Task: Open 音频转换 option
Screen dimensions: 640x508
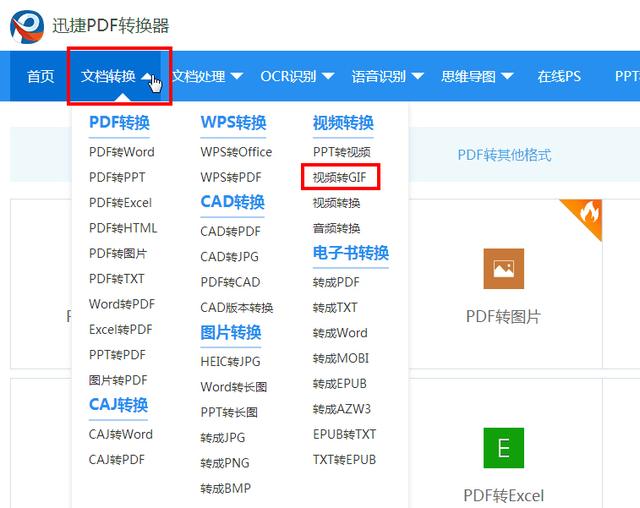Action: [336, 228]
